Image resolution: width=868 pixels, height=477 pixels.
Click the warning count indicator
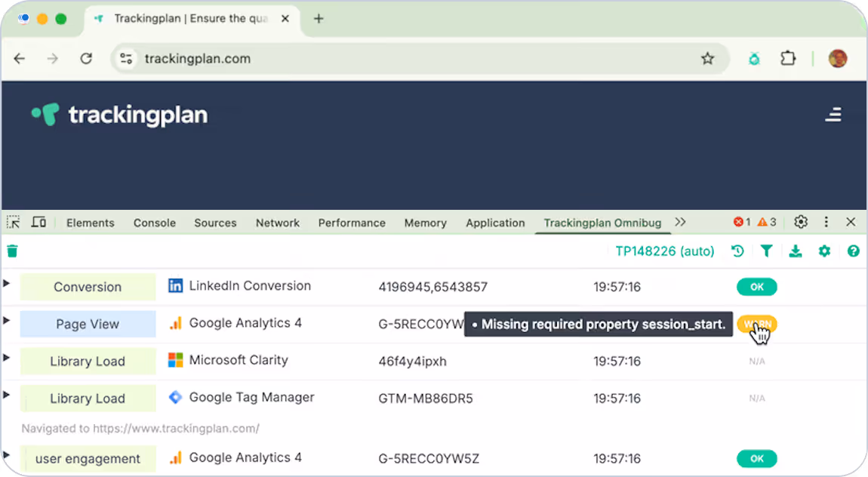coord(768,222)
